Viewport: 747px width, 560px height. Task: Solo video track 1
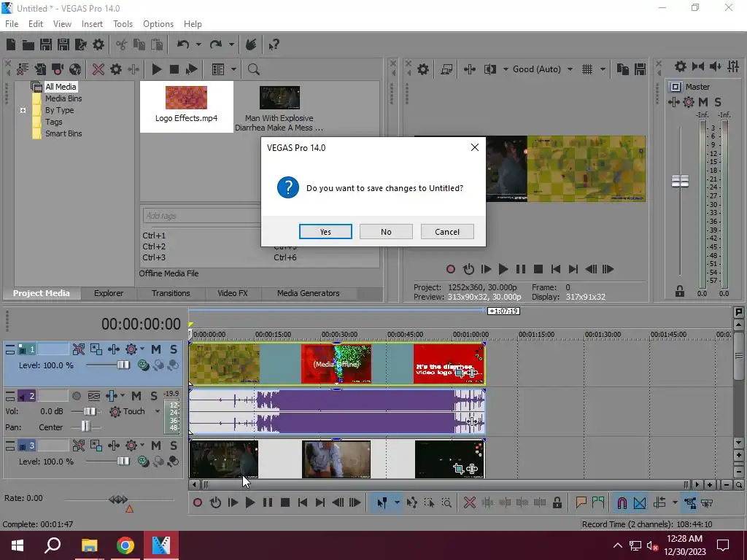click(174, 349)
